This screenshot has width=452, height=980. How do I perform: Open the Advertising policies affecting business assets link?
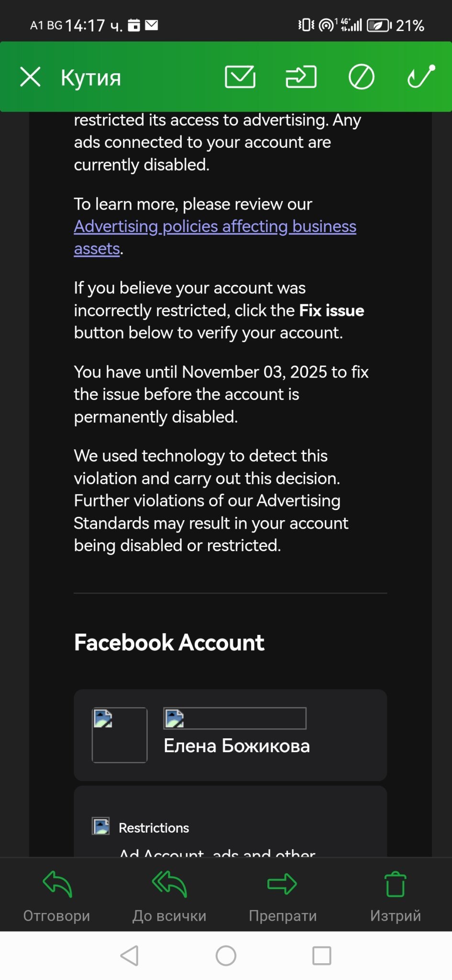(215, 237)
